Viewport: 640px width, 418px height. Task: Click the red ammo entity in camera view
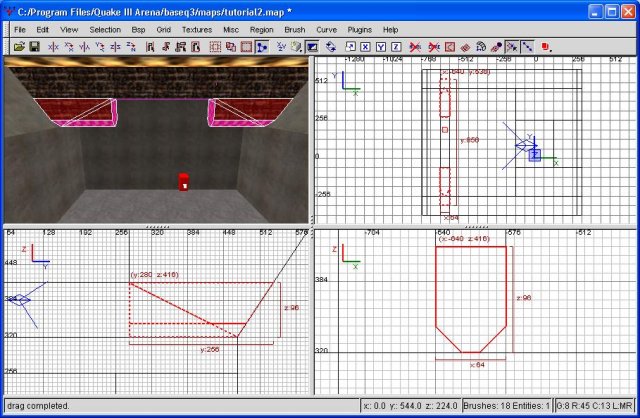[183, 182]
